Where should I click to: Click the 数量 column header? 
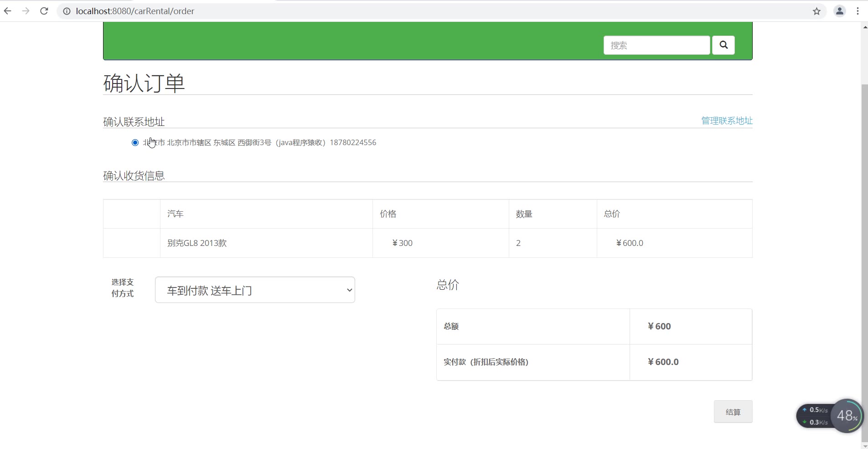524,214
